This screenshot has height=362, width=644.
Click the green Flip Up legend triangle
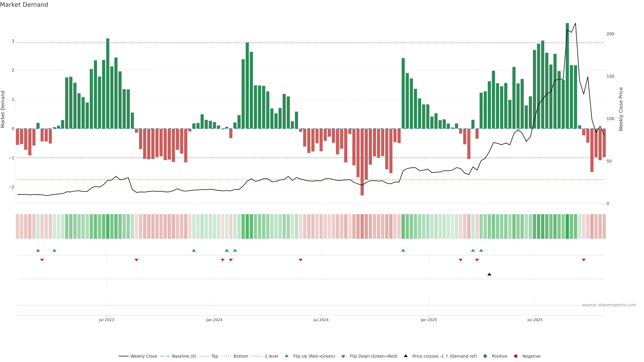[x=286, y=356]
